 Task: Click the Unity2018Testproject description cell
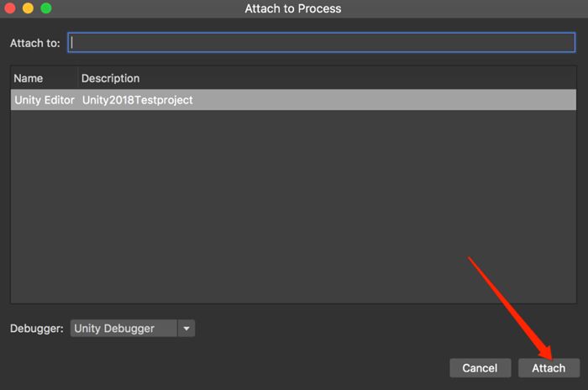point(138,100)
